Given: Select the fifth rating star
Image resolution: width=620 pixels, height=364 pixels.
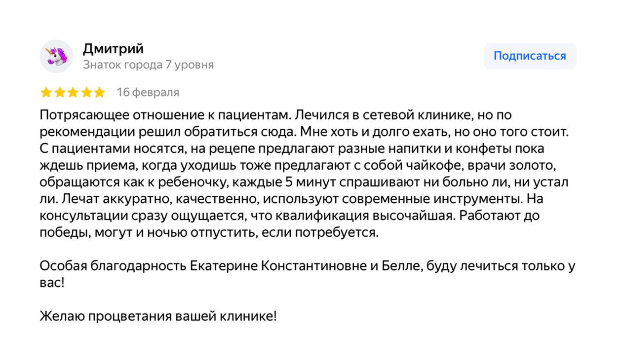Looking at the screenshot, I should tap(99, 92).
